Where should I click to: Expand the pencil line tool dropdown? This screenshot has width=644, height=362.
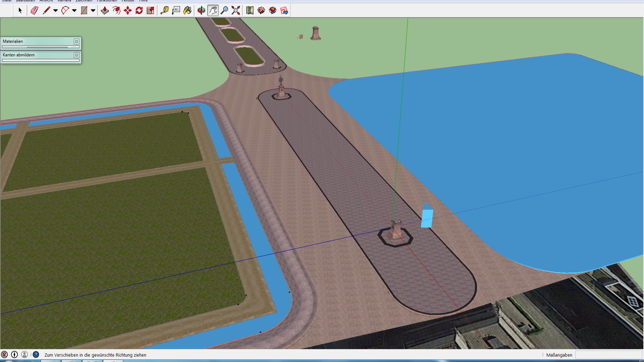coord(56,11)
